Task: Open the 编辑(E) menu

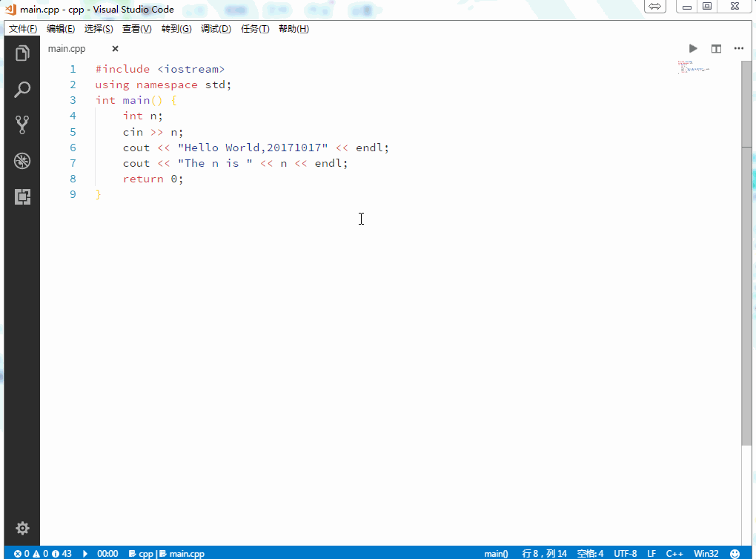Action: (x=61, y=29)
